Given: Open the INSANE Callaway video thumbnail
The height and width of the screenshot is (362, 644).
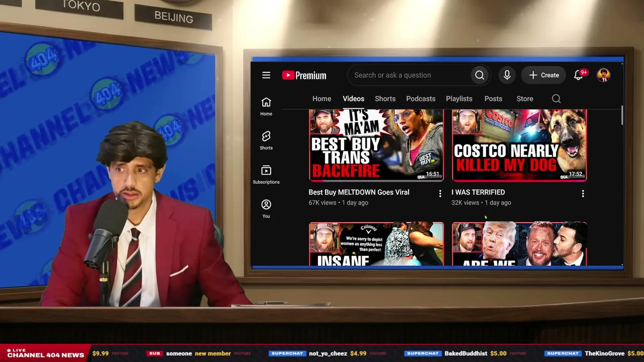Looking at the screenshot, I should 376,244.
